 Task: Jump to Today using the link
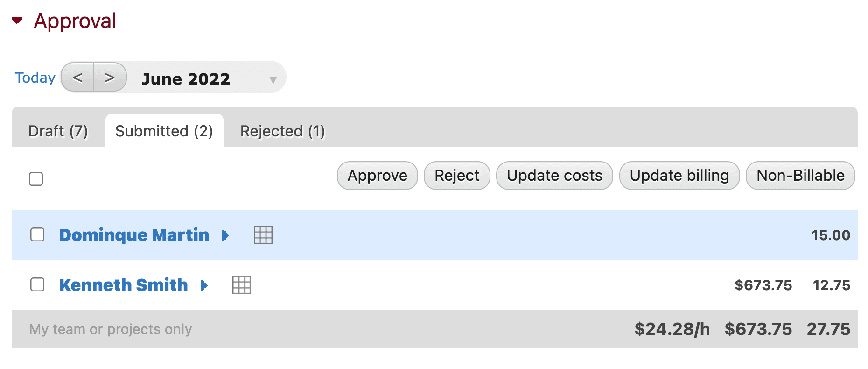pos(35,78)
